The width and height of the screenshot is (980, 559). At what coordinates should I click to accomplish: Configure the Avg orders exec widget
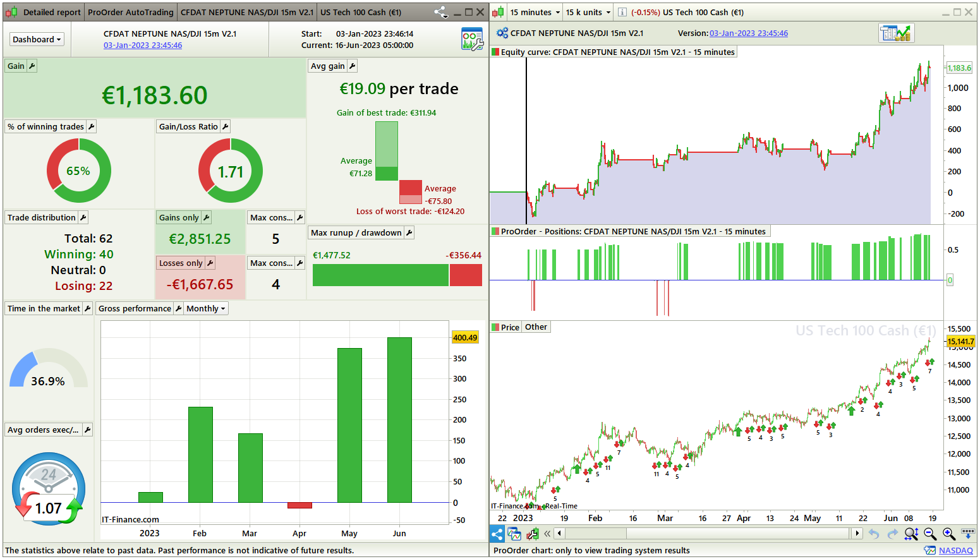[88, 430]
